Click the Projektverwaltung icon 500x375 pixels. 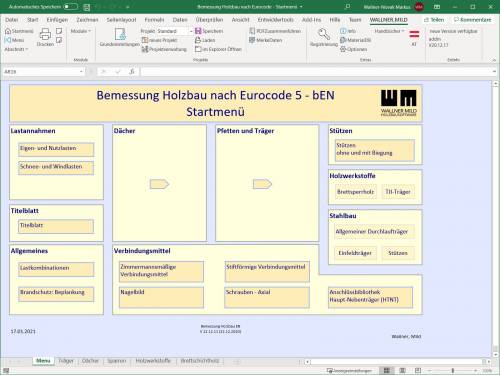pyautogui.click(x=145, y=49)
